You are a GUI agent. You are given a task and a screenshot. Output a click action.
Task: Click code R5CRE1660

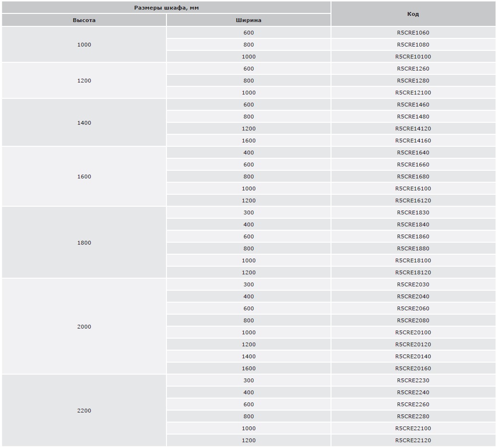[413, 165]
